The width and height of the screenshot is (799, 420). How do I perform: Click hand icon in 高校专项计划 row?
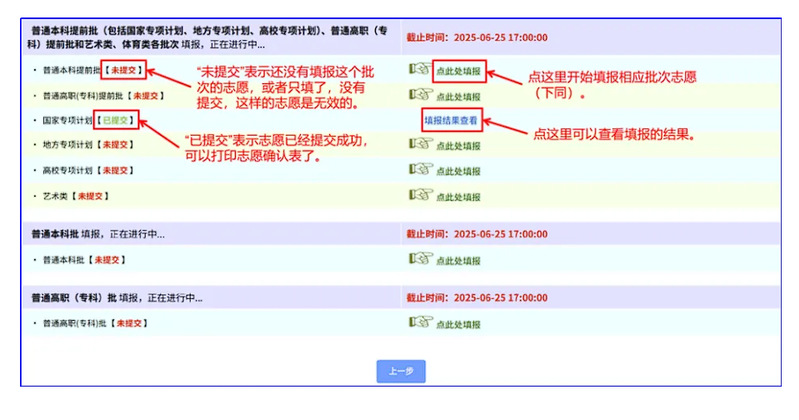420,170
